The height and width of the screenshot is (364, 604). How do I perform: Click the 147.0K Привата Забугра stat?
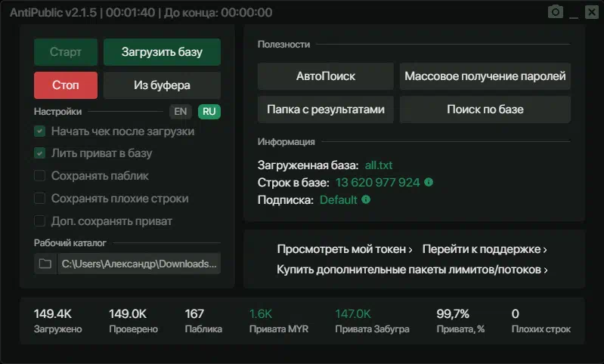pos(372,321)
